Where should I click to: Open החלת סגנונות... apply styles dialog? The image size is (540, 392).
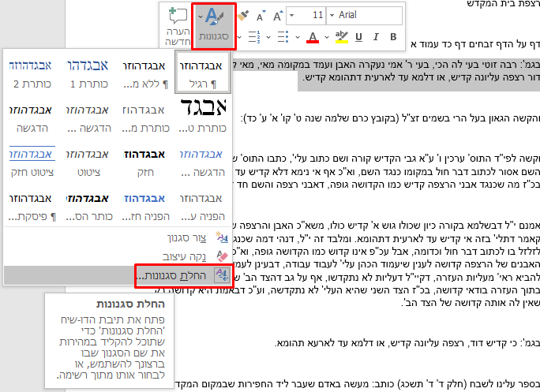[x=117, y=275]
